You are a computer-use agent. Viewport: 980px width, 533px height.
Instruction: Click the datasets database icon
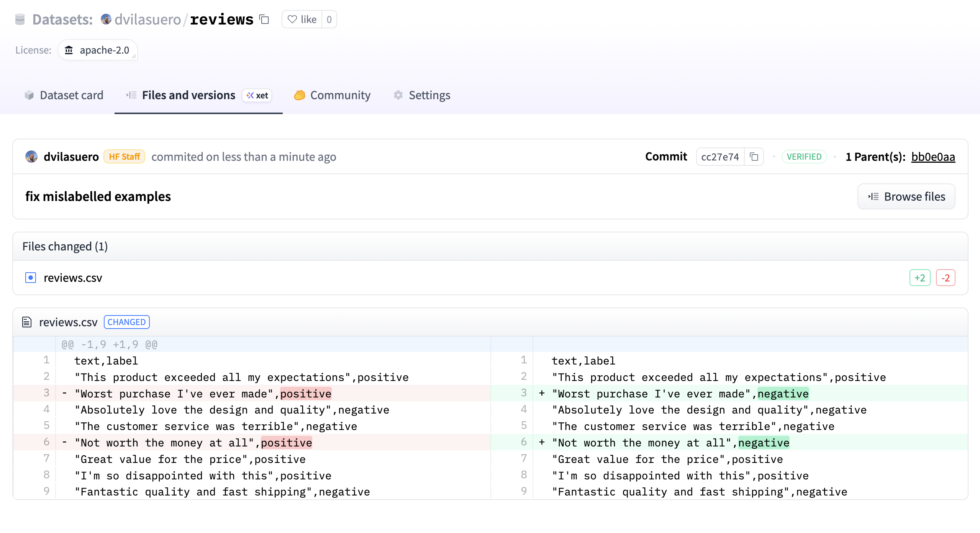coord(20,19)
